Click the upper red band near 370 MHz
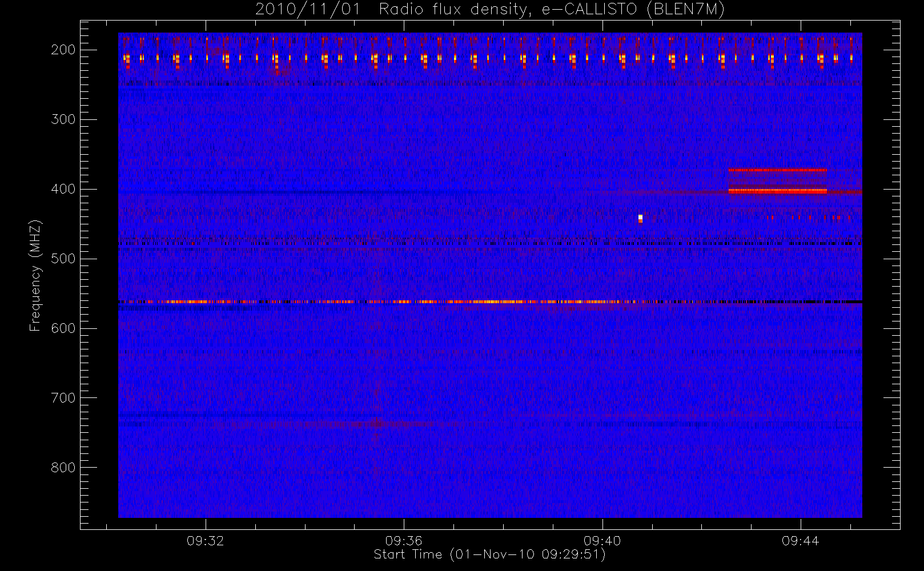This screenshot has width=924, height=571. [x=777, y=170]
